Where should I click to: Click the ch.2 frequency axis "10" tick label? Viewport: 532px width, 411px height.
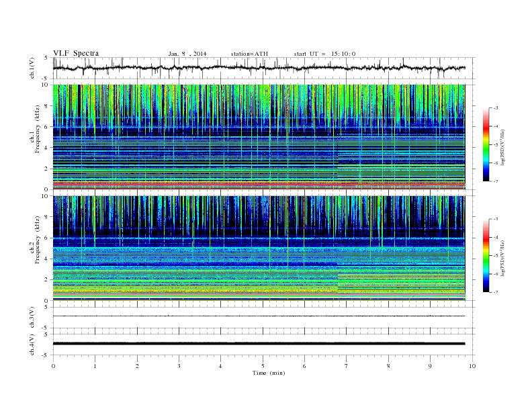(46, 196)
